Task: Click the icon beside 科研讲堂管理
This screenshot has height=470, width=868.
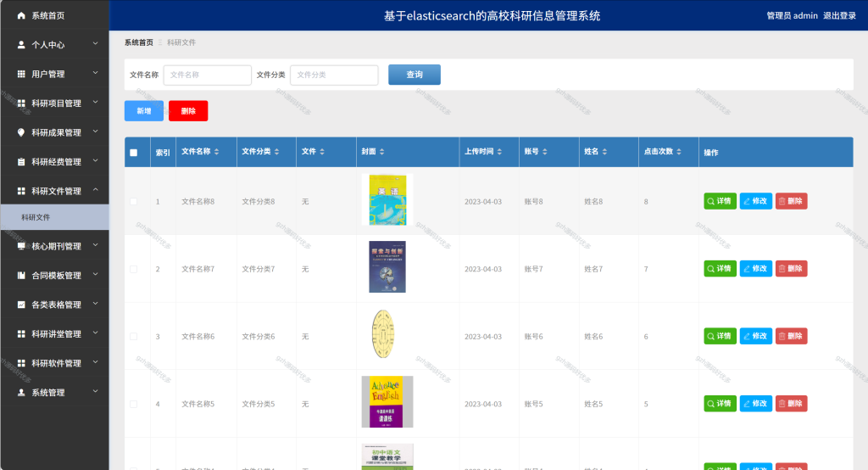Action: [x=21, y=333]
